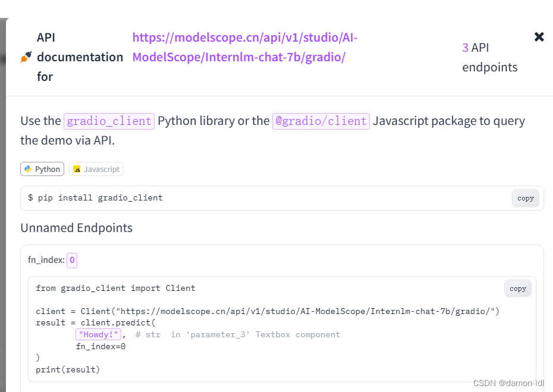Click the @gradio/client package link
This screenshot has height=392, width=553.
click(x=321, y=121)
